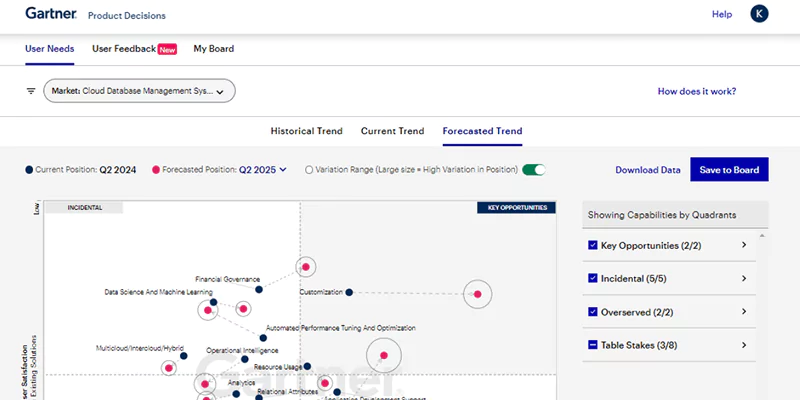Screen dimensions: 800x400
Task: Switch to the Historical Trend tab
Action: [306, 131]
